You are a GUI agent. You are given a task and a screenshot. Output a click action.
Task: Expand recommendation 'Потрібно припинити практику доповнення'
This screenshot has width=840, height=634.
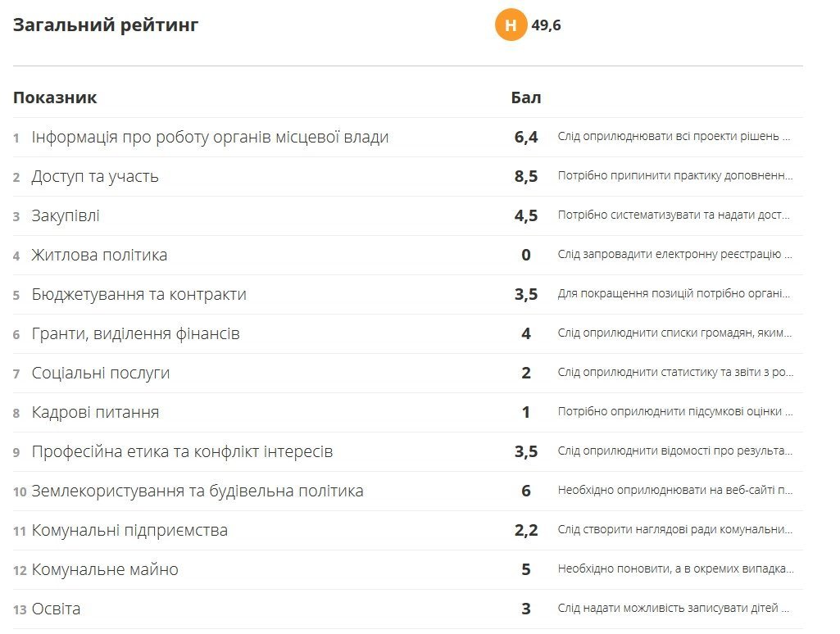pyautogui.click(x=674, y=176)
